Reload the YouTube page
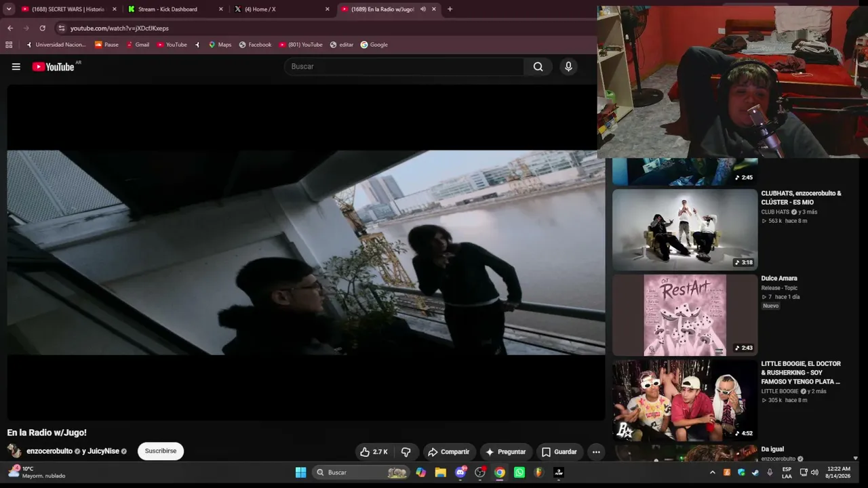This screenshot has width=868, height=488. tap(42, 28)
